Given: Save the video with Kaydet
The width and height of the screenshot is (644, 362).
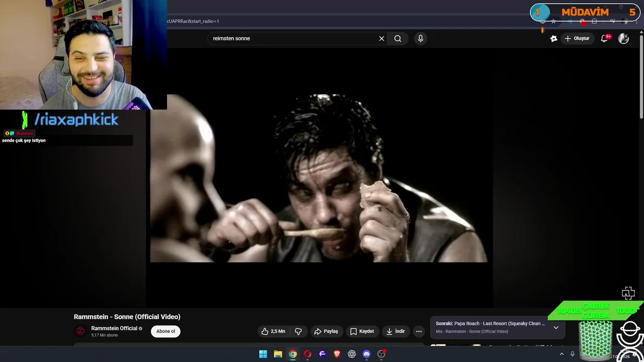Looking at the screenshot, I should click(362, 331).
